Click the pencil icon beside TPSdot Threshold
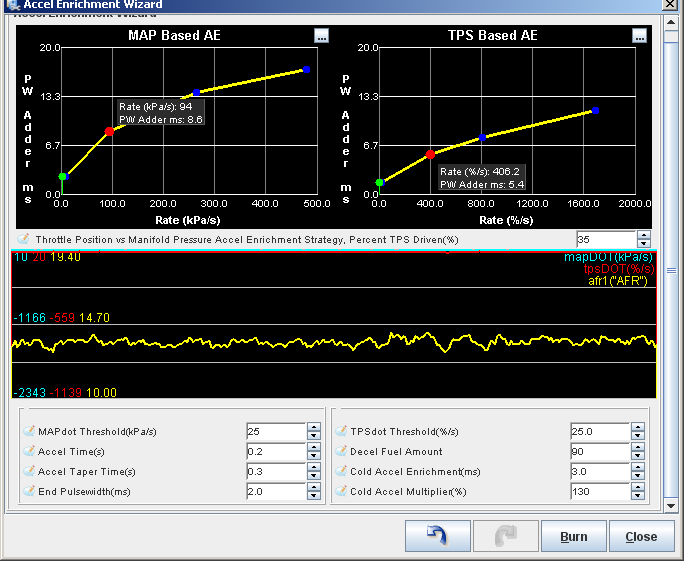Image resolution: width=684 pixels, height=561 pixels. click(x=340, y=431)
